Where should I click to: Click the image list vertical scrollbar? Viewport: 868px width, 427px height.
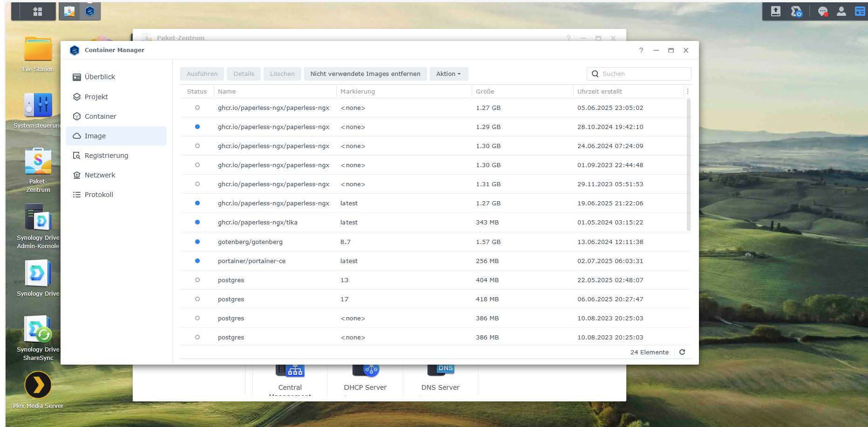(x=688, y=164)
